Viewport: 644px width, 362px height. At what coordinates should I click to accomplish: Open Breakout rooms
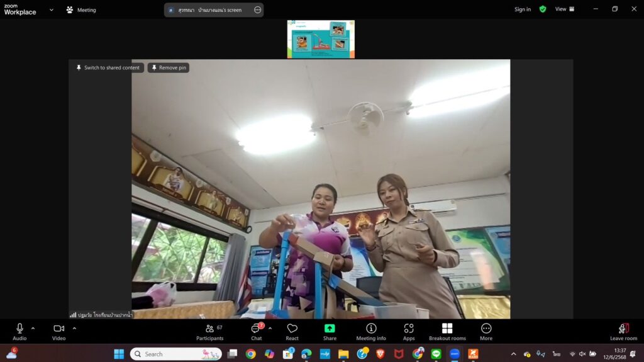[447, 332]
